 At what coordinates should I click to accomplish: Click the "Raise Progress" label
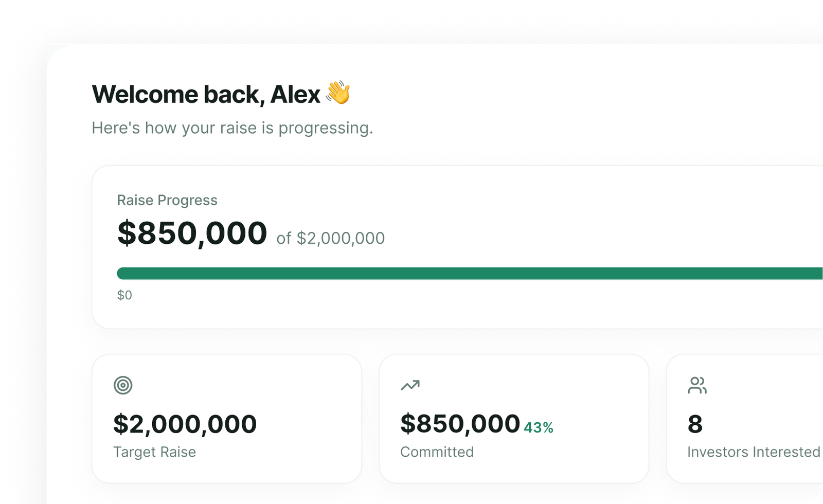pyautogui.click(x=167, y=200)
